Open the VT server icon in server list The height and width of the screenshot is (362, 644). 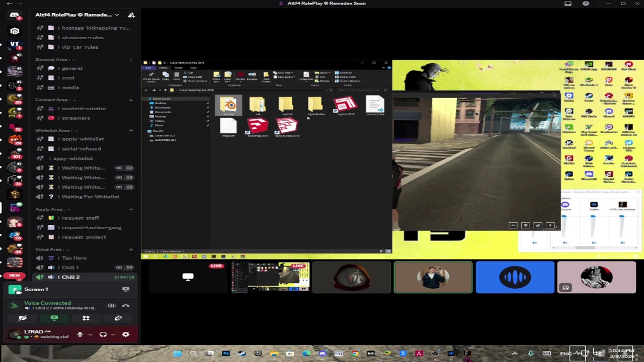click(x=15, y=44)
